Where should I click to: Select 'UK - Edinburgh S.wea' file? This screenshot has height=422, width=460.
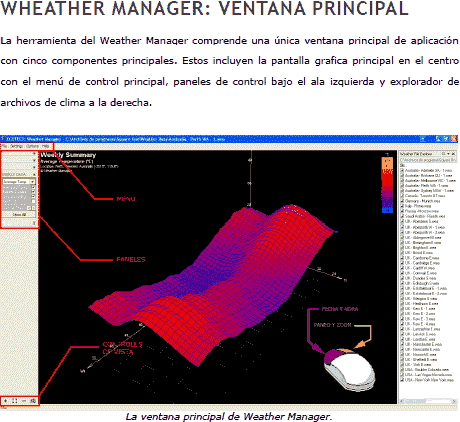pos(422,283)
